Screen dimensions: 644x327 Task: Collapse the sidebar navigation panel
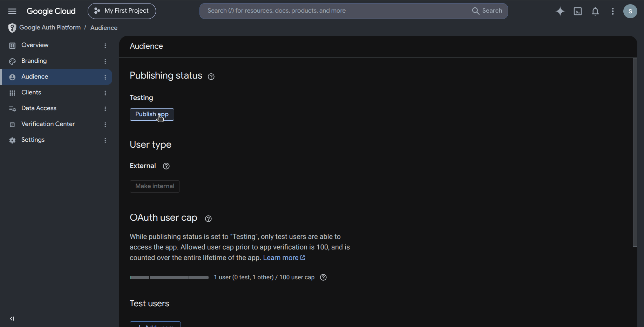pyautogui.click(x=12, y=319)
